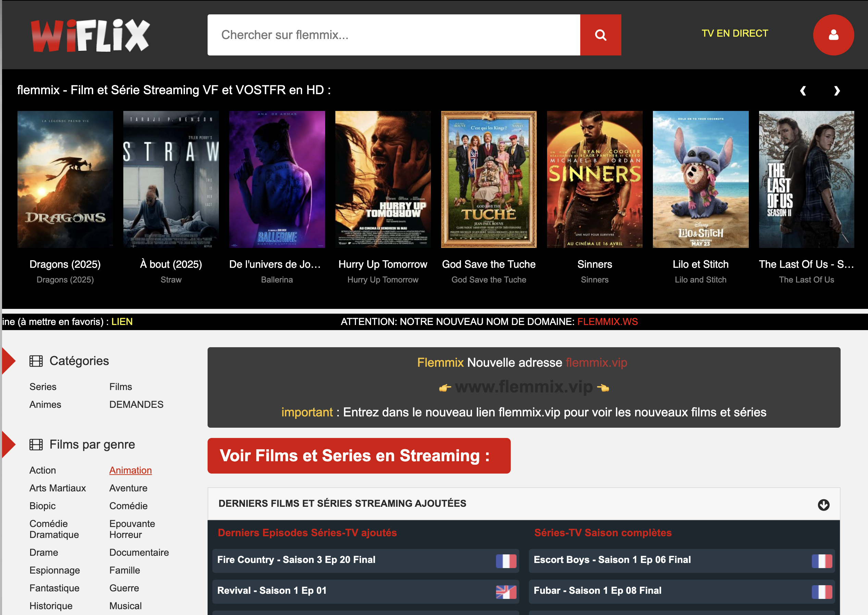
Task: Click the www.flemmix.vip large link
Action: coord(524,387)
